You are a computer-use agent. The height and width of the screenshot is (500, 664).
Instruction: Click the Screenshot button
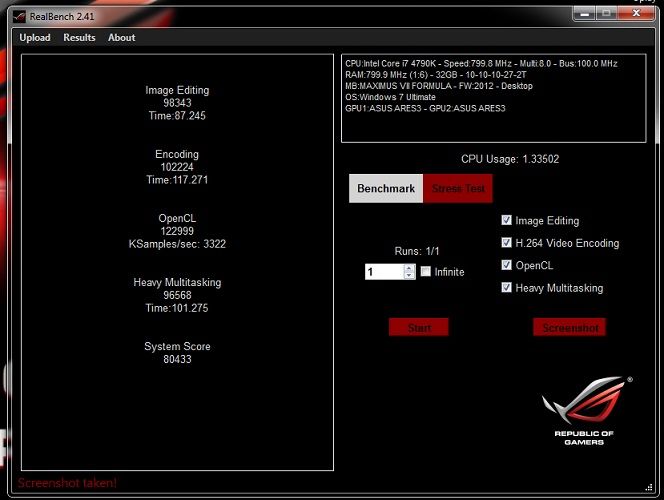pyautogui.click(x=570, y=327)
